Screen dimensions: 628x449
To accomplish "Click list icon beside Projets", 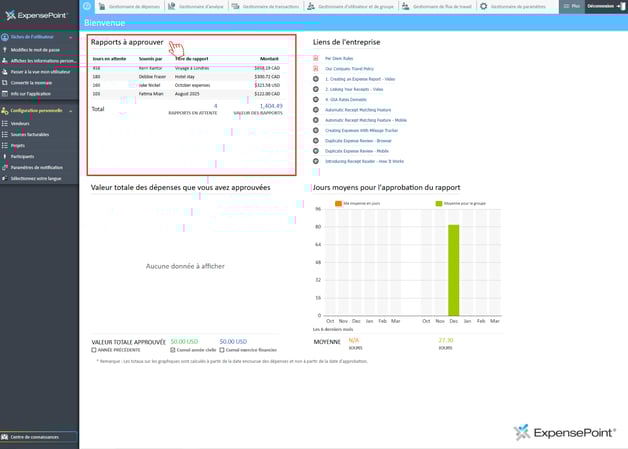I will tap(5, 146).
